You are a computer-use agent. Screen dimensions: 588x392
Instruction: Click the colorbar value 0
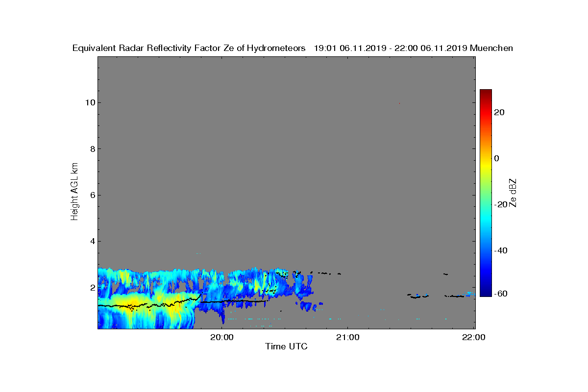pyautogui.click(x=497, y=158)
